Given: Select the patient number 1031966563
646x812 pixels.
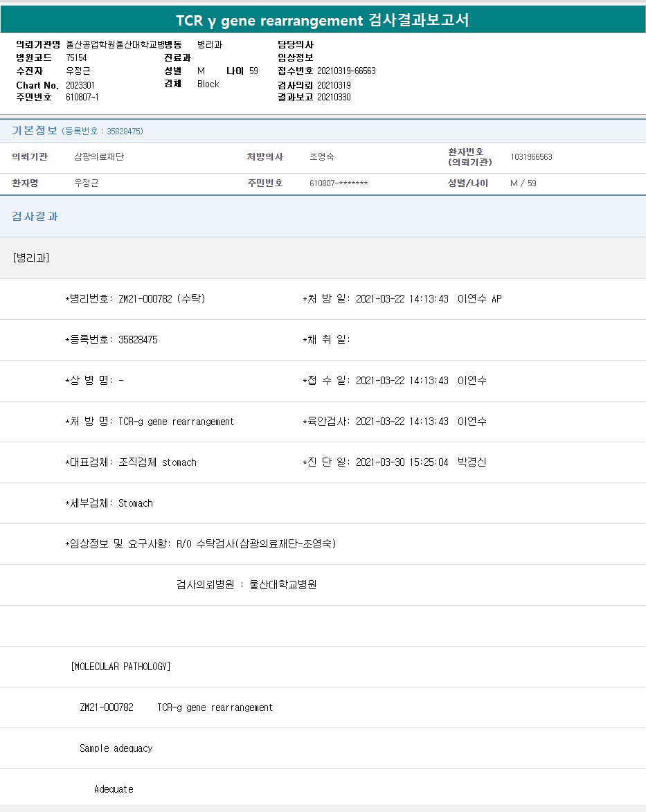Looking at the screenshot, I should [x=531, y=157].
